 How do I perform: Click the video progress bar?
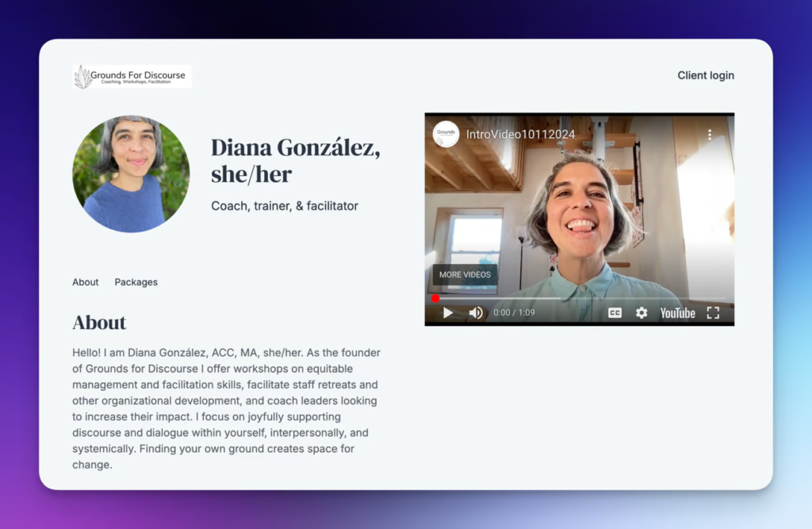tap(579, 299)
